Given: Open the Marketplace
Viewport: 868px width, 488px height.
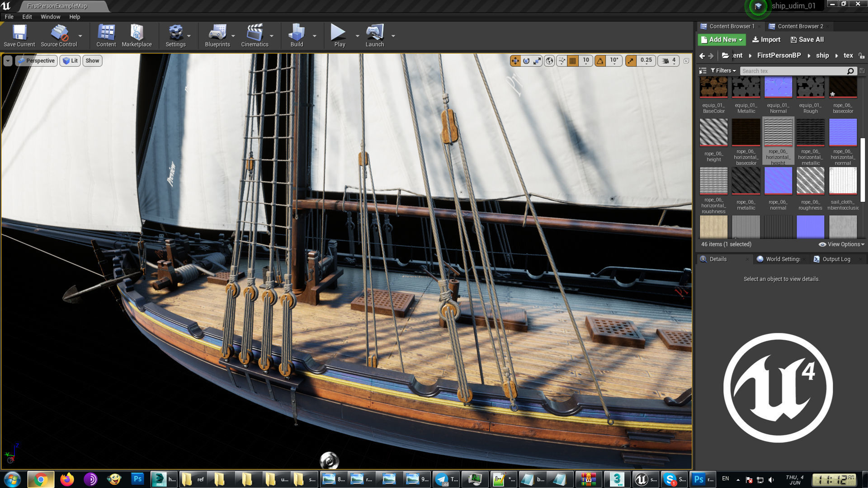Looking at the screenshot, I should tap(137, 36).
